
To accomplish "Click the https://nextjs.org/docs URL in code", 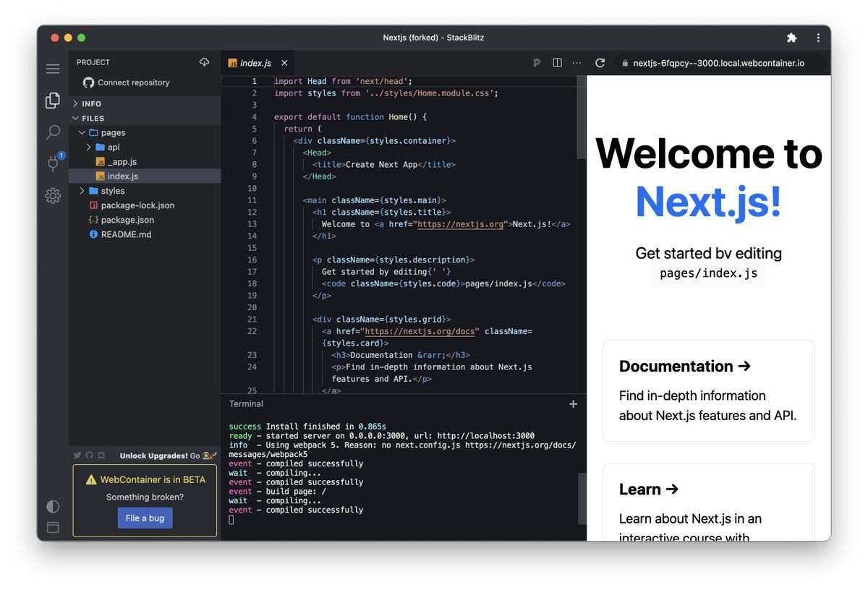I will (421, 331).
